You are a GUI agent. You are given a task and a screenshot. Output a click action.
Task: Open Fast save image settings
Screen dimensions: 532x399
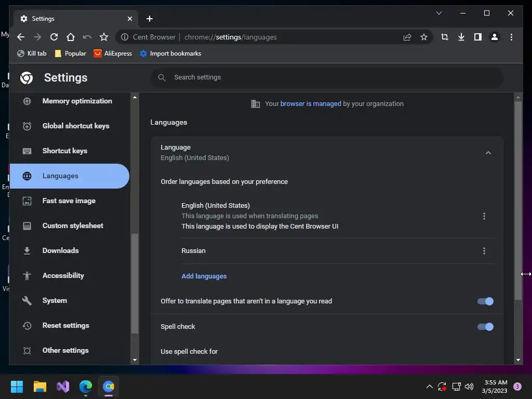pyautogui.click(x=70, y=201)
